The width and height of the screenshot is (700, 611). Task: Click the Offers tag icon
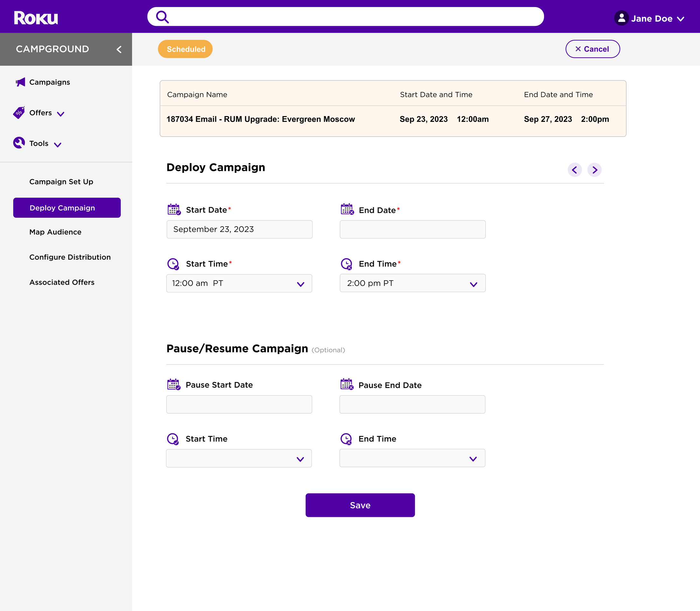(x=19, y=113)
